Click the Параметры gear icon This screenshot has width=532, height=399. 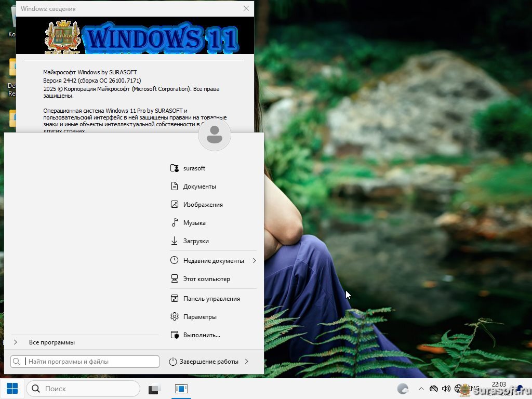pyautogui.click(x=175, y=316)
